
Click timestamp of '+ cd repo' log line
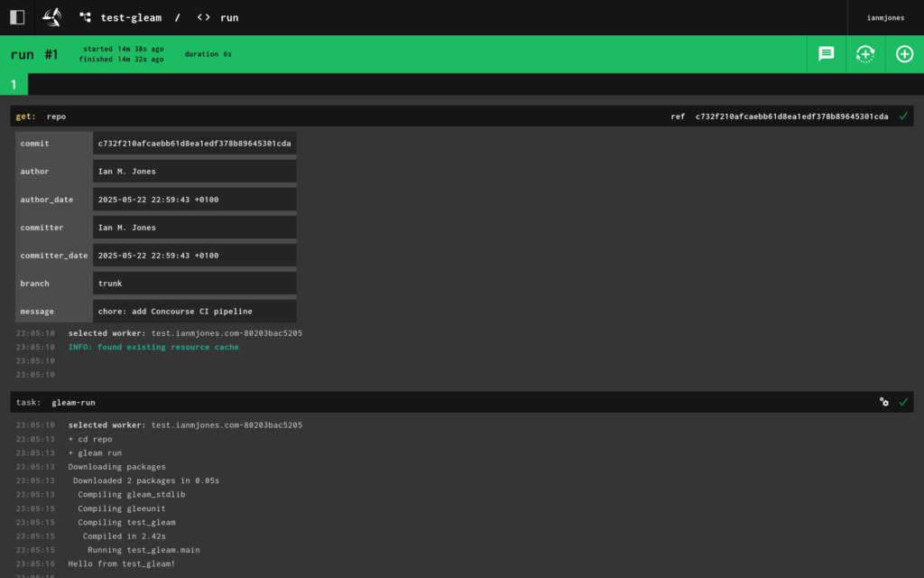point(35,440)
